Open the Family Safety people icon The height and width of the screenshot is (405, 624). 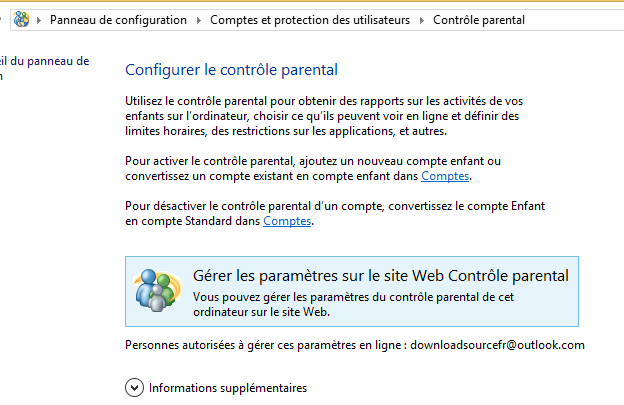158,290
